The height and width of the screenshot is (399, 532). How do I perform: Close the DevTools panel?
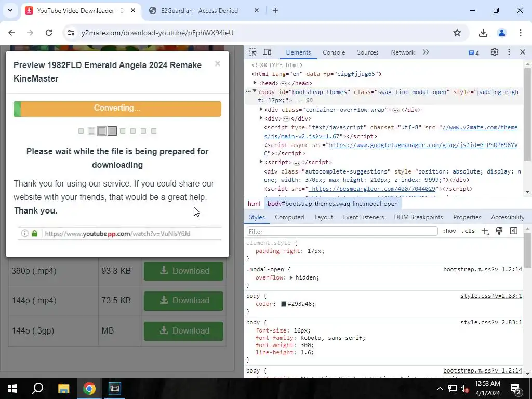click(523, 52)
